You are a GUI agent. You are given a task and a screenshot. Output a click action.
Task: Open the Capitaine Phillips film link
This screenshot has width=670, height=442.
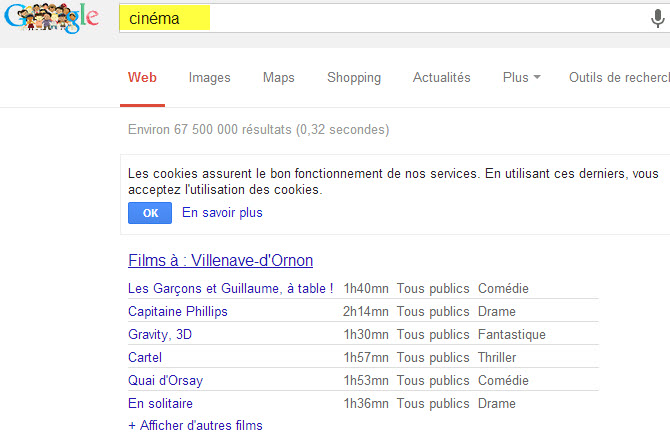click(x=178, y=312)
